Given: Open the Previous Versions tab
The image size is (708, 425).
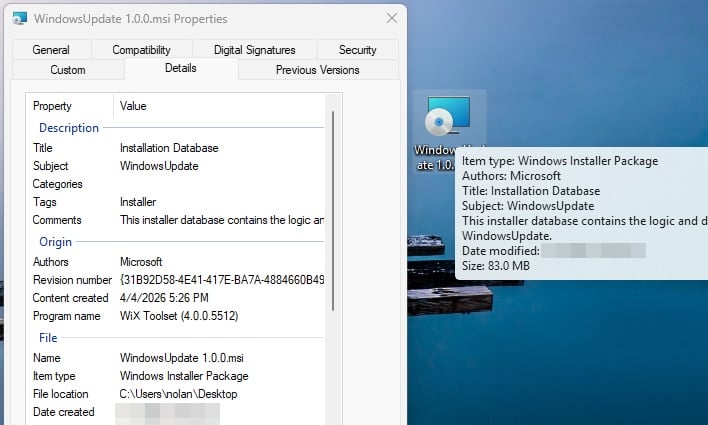Looking at the screenshot, I should pyautogui.click(x=318, y=70).
